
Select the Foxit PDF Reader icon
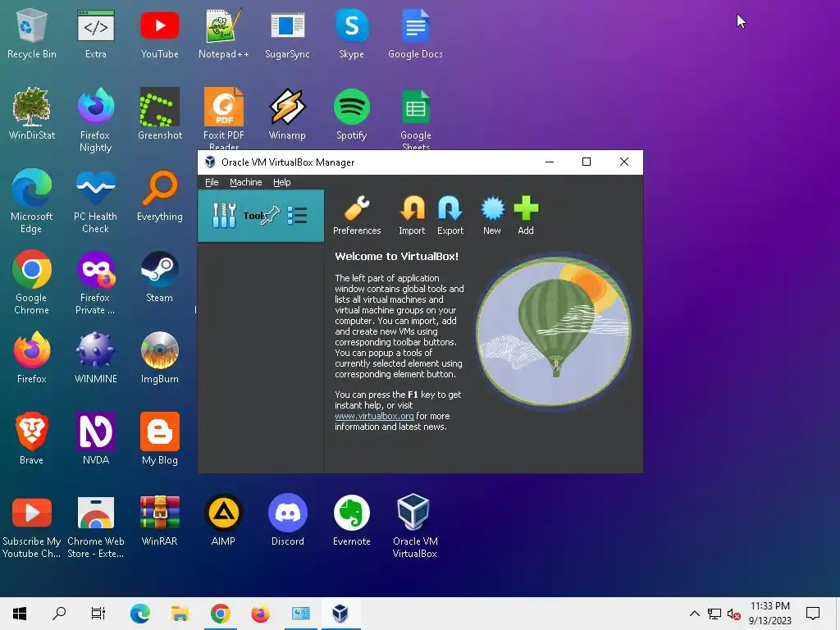click(x=223, y=118)
